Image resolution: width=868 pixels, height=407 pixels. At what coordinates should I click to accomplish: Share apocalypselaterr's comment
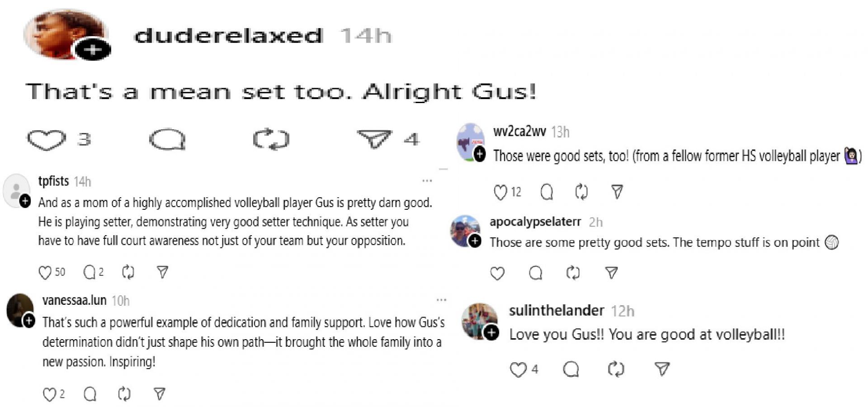pos(611,273)
